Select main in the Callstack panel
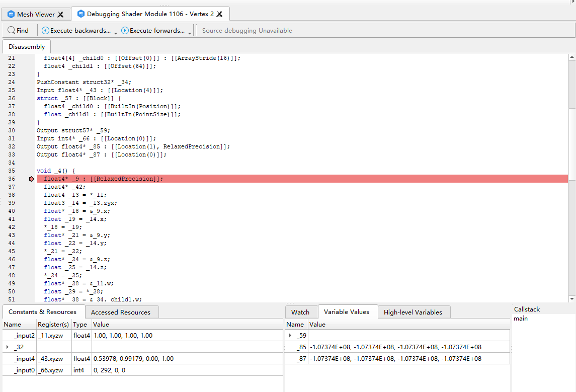576x392 pixels. (520, 318)
